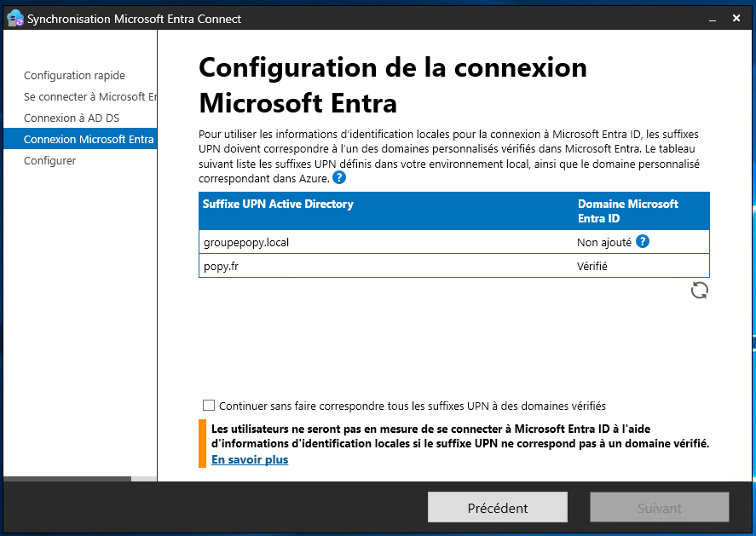Open the 'Connexion à AD DS' step

point(72,118)
